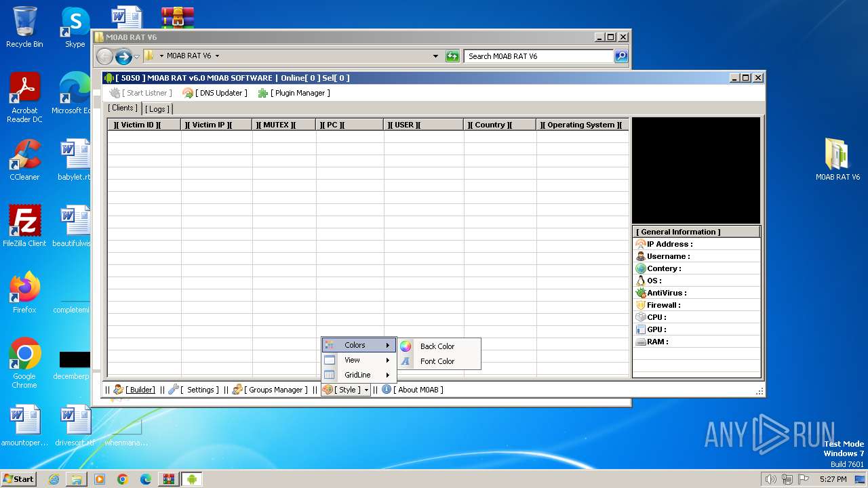
Task: Click the Explorer search magnifier icon
Action: [621, 56]
